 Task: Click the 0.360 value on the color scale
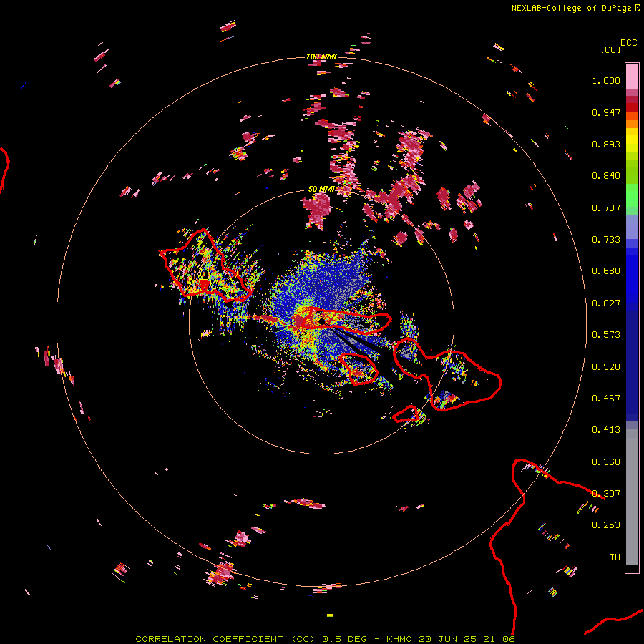click(x=606, y=462)
